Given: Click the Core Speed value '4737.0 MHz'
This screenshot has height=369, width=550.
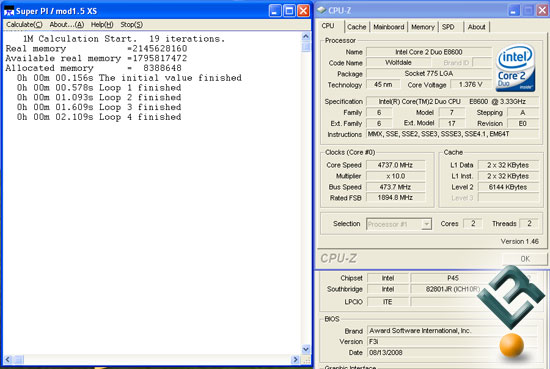Looking at the screenshot, I should coord(395,165).
